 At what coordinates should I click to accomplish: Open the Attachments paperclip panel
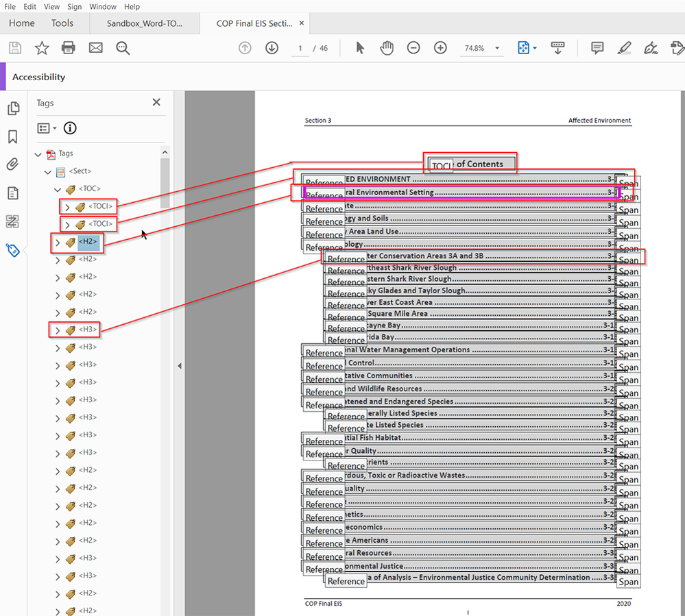[13, 164]
